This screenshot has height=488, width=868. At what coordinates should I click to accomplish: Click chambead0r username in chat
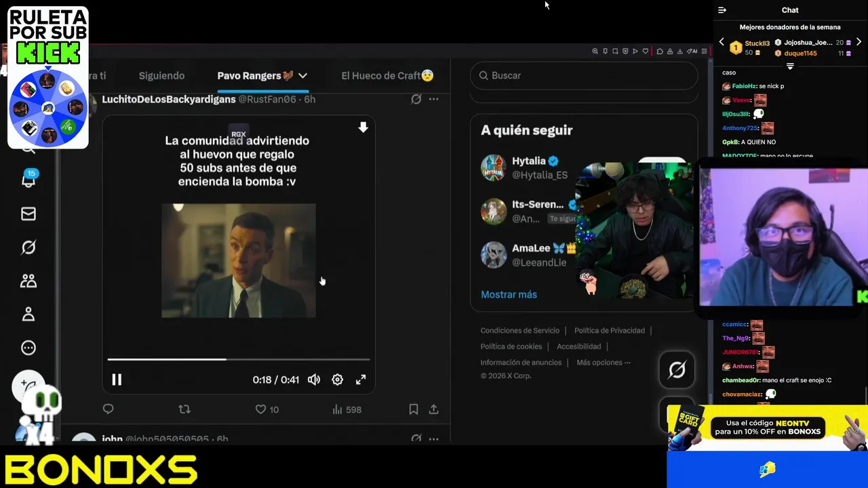click(741, 380)
